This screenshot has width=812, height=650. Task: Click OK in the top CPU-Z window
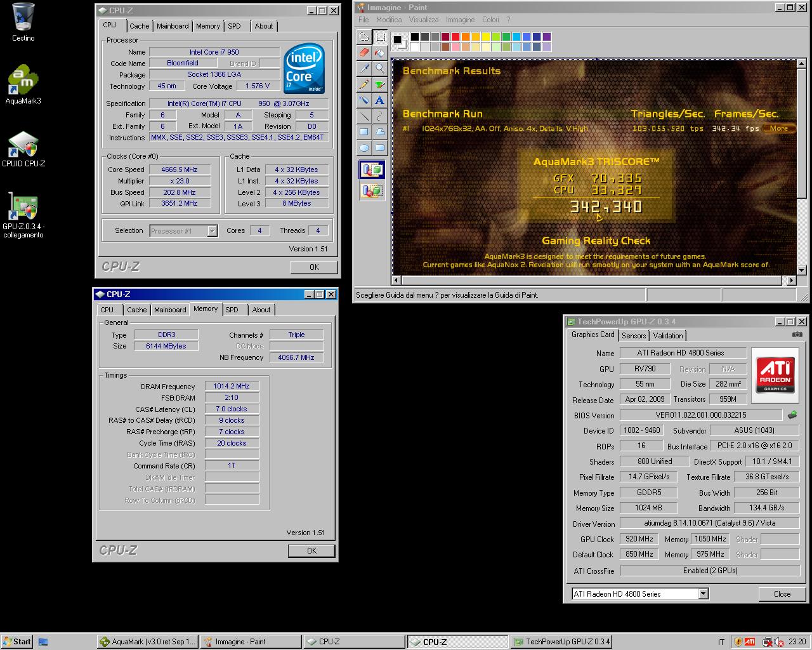(314, 267)
